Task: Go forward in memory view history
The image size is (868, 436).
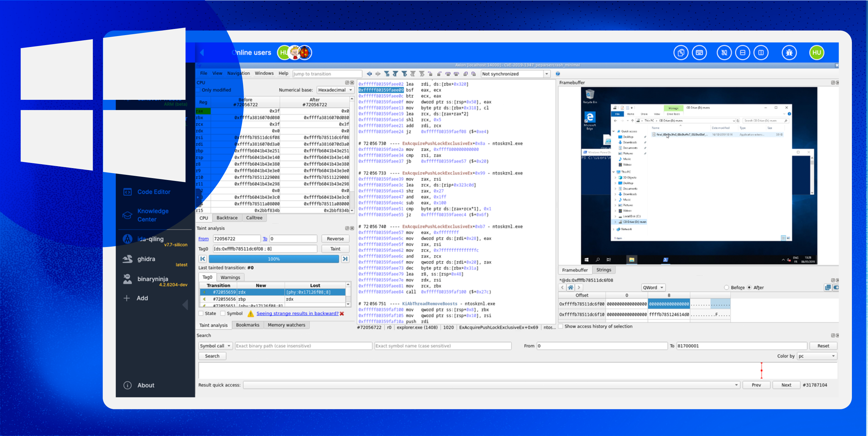Action: (x=579, y=288)
